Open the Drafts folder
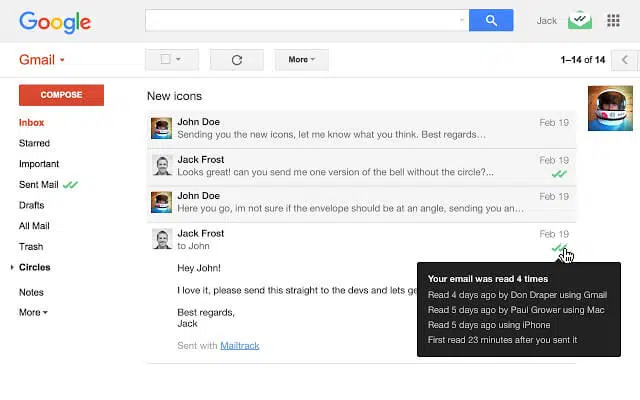 [x=31, y=205]
